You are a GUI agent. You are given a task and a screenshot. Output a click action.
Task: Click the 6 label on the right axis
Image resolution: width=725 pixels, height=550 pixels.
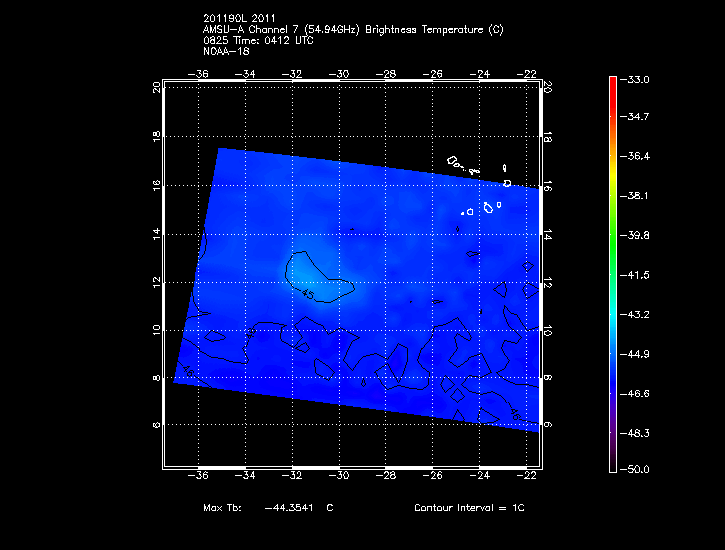point(549,424)
